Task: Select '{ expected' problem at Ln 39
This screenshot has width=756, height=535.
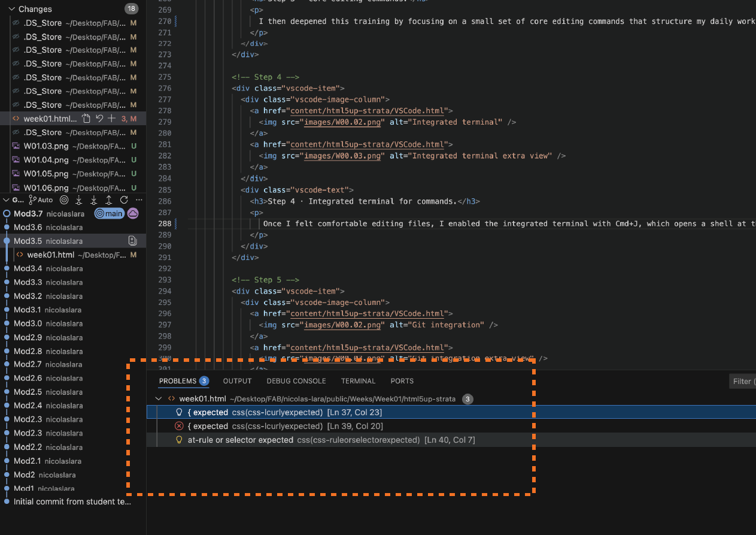Action: 451,426
